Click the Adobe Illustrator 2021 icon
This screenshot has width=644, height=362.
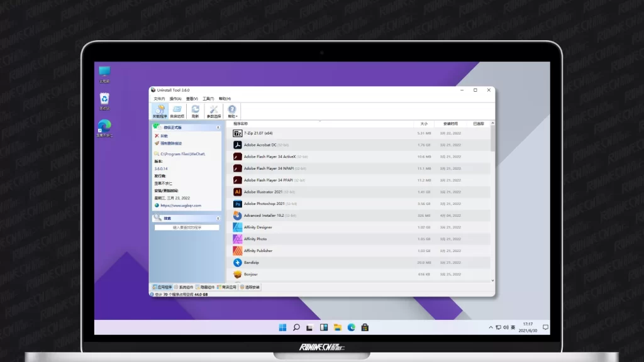pyautogui.click(x=238, y=192)
